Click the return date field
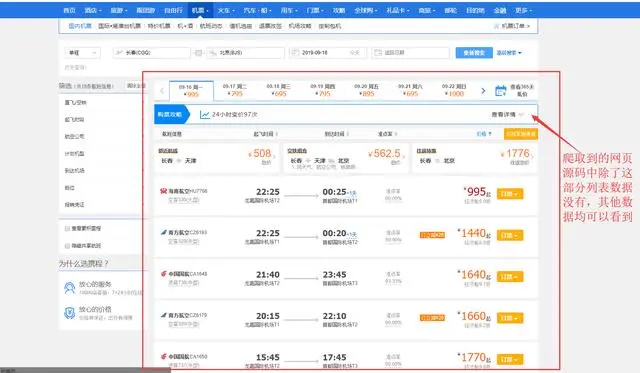Screen dimensions: 640x373 tap(410, 53)
